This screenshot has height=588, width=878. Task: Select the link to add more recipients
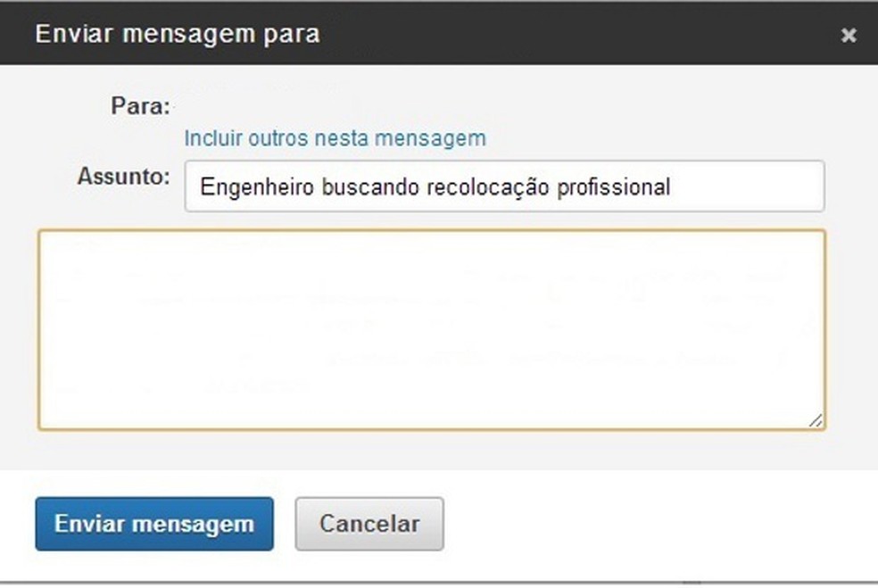click(335, 137)
